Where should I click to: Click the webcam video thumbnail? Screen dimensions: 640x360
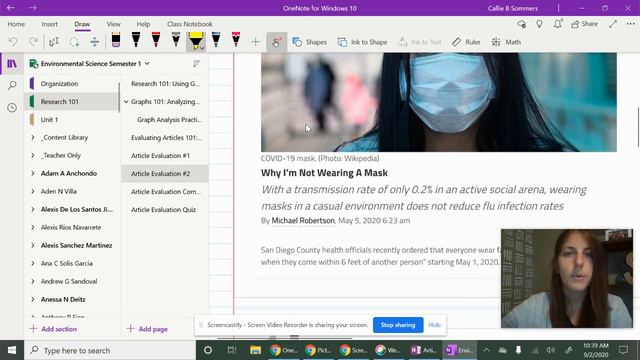coord(567,278)
